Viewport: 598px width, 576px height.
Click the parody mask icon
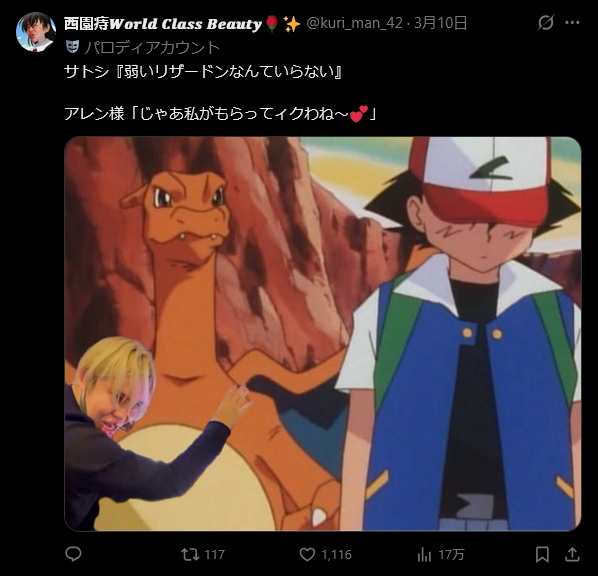72,47
